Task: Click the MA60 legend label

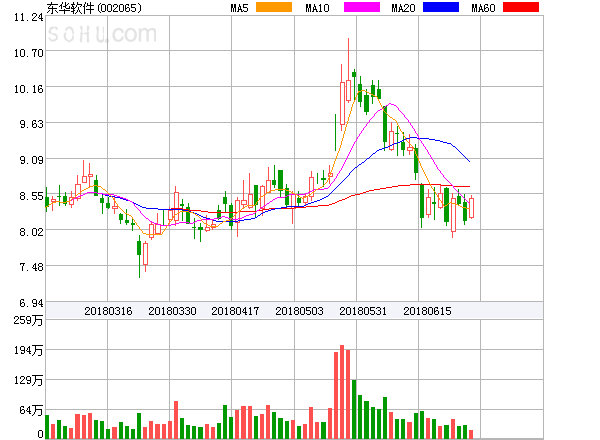Action: point(483,8)
